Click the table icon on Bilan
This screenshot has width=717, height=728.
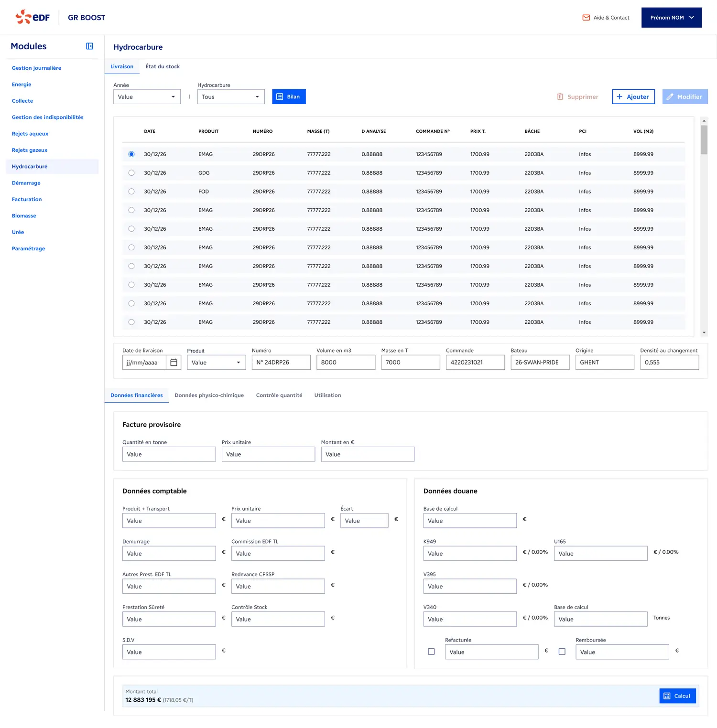(x=280, y=97)
